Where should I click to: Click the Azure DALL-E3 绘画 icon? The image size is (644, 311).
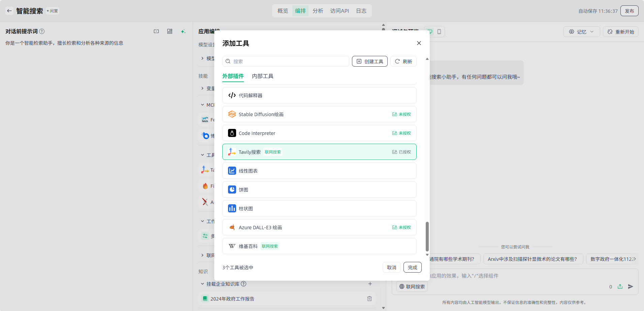[232, 227]
